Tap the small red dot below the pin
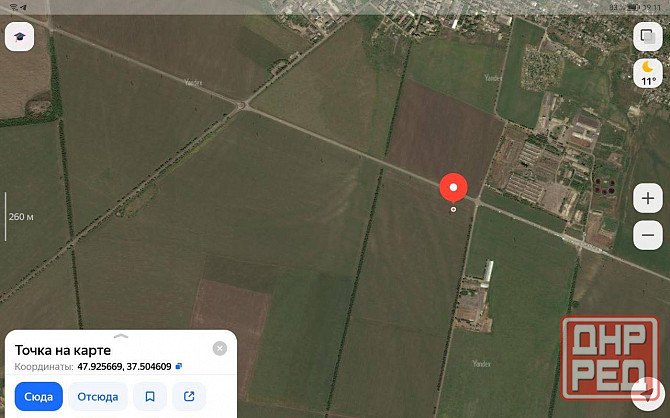 [453, 209]
